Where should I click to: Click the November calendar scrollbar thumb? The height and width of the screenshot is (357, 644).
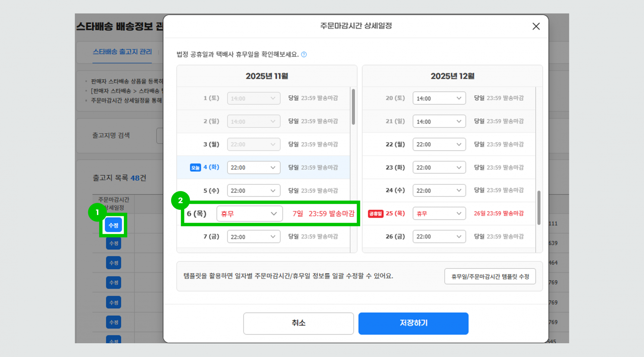click(353, 106)
